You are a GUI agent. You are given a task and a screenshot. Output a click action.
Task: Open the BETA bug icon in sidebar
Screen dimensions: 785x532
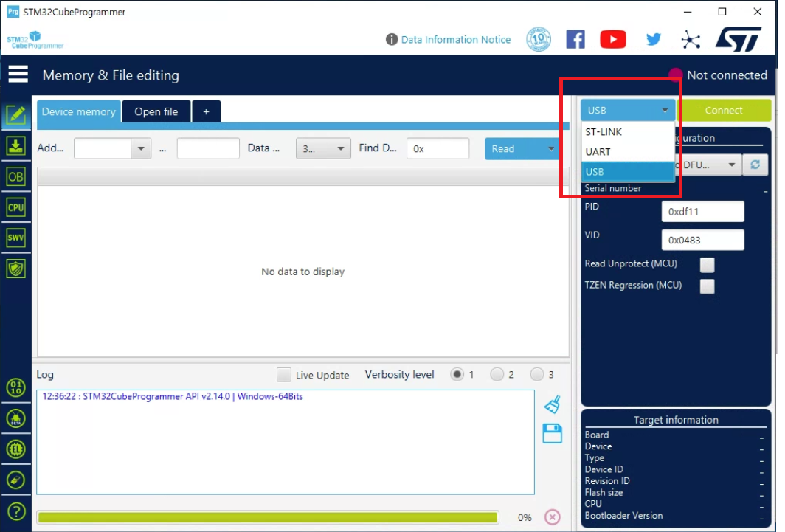coord(16,418)
